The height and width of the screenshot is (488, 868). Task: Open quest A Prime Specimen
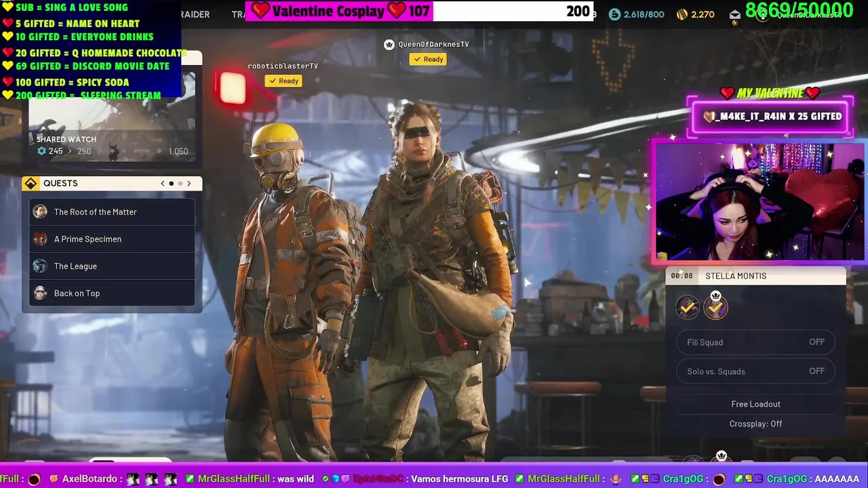(x=112, y=239)
